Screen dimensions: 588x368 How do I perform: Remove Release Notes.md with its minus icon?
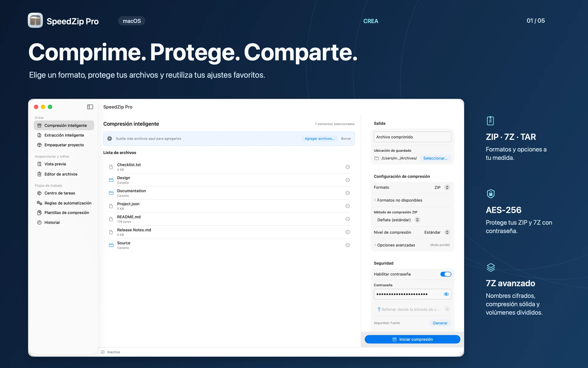[348, 232]
